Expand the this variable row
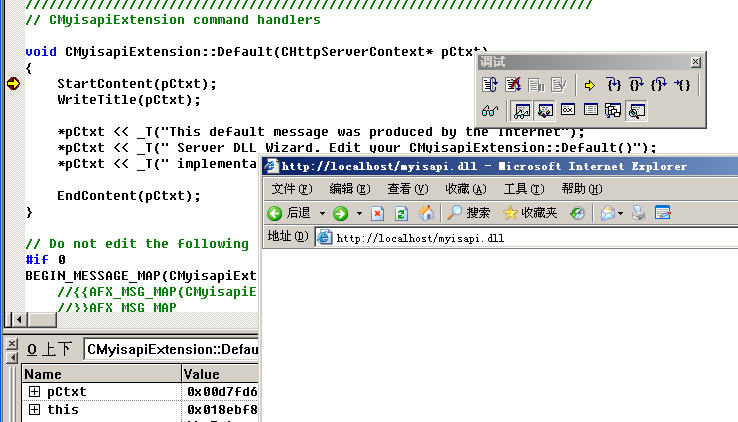This screenshot has width=738, height=422. (x=34, y=409)
